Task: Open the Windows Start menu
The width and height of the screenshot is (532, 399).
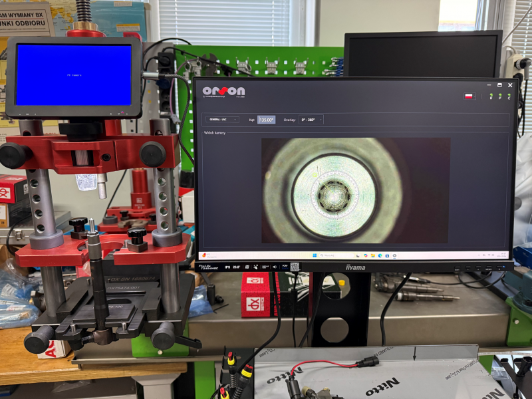Action: pos(313,255)
